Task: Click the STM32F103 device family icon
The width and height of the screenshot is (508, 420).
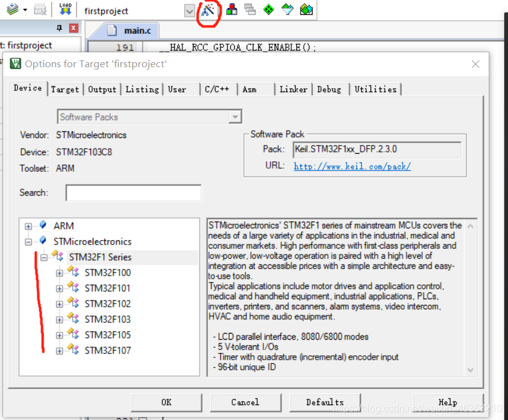Action: click(73, 318)
